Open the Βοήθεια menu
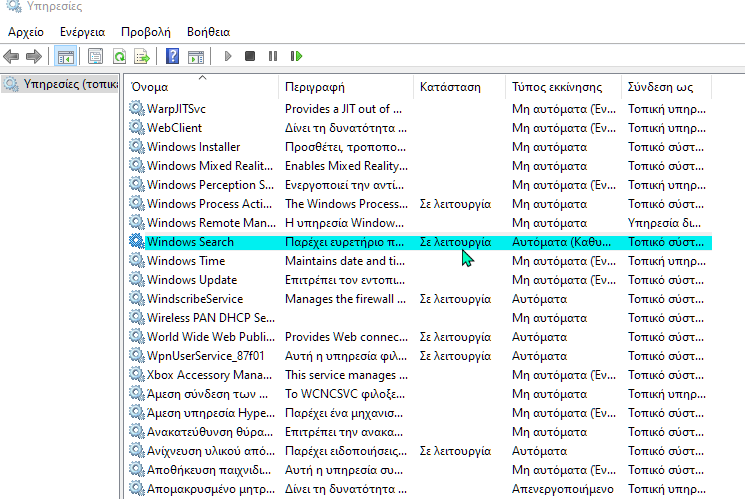745x499 pixels. point(208,32)
